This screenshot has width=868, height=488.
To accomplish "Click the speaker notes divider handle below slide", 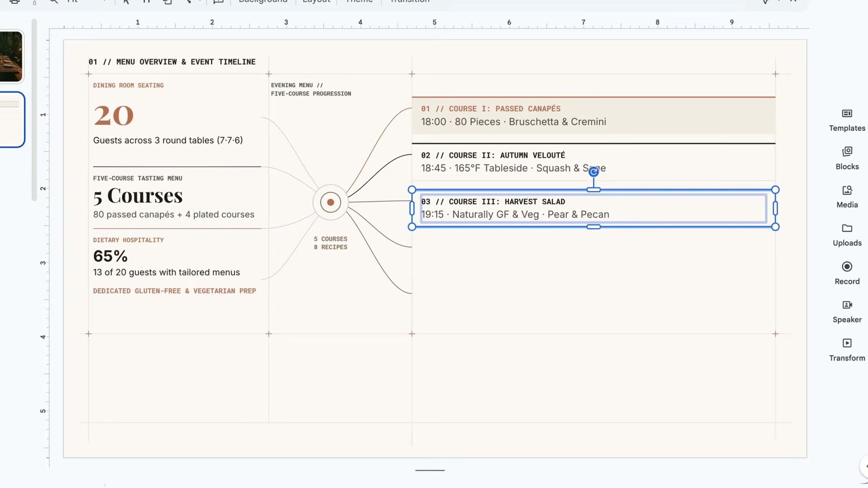I will [430, 470].
